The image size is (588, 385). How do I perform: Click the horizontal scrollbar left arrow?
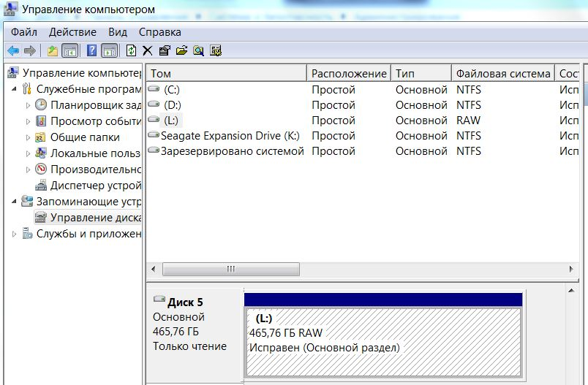tap(153, 269)
